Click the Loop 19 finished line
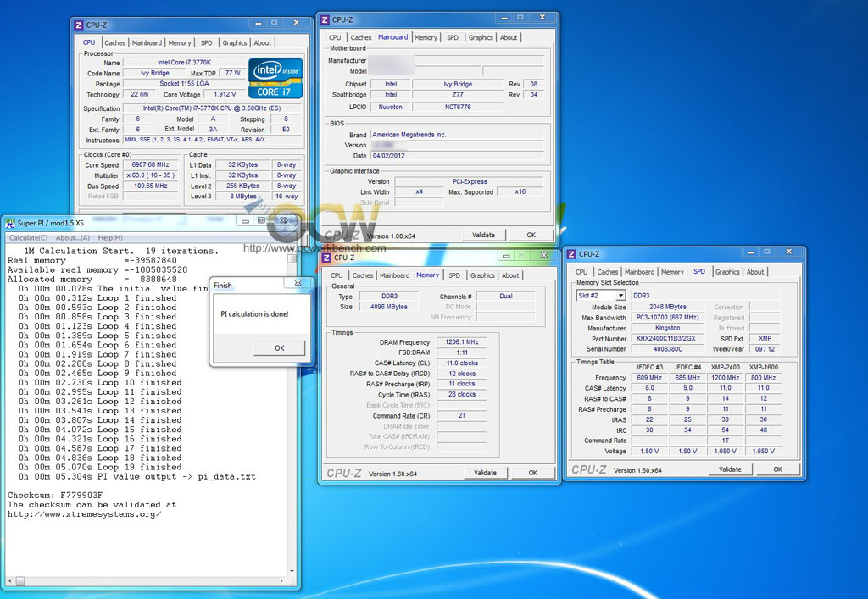868x599 pixels. coord(100,468)
